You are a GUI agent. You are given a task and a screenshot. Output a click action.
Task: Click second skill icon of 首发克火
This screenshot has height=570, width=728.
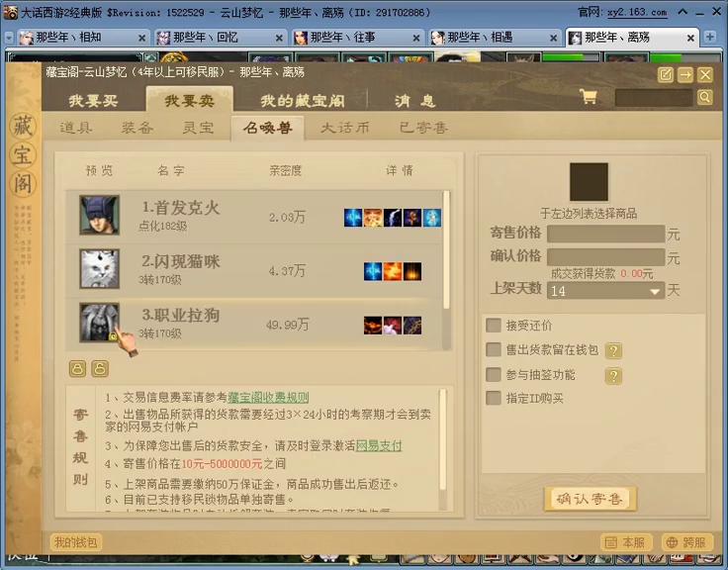pos(373,218)
